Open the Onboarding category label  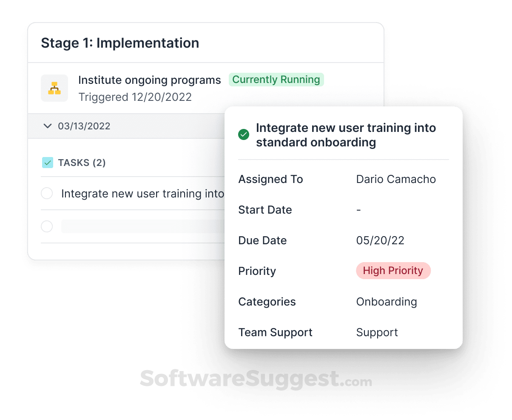pos(387,301)
